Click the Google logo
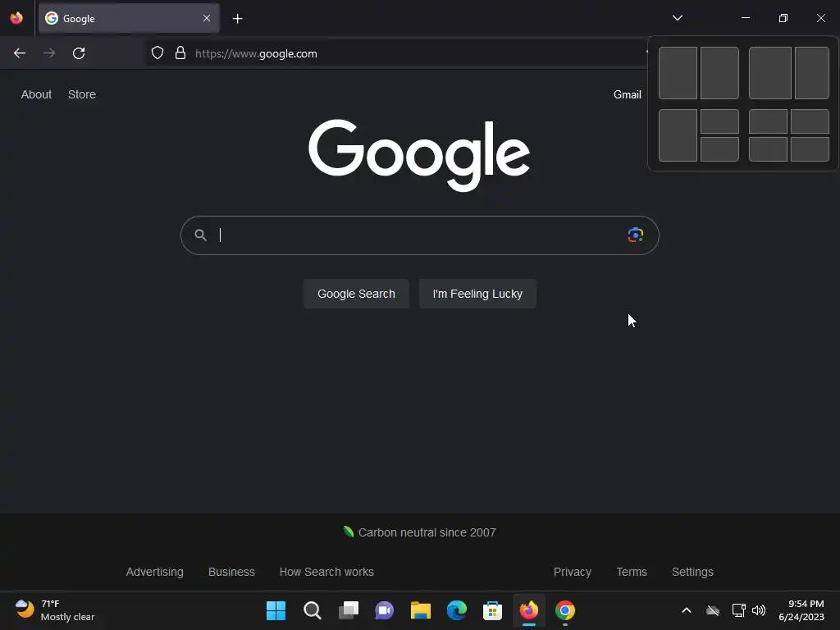The width and height of the screenshot is (840, 630). (x=419, y=154)
